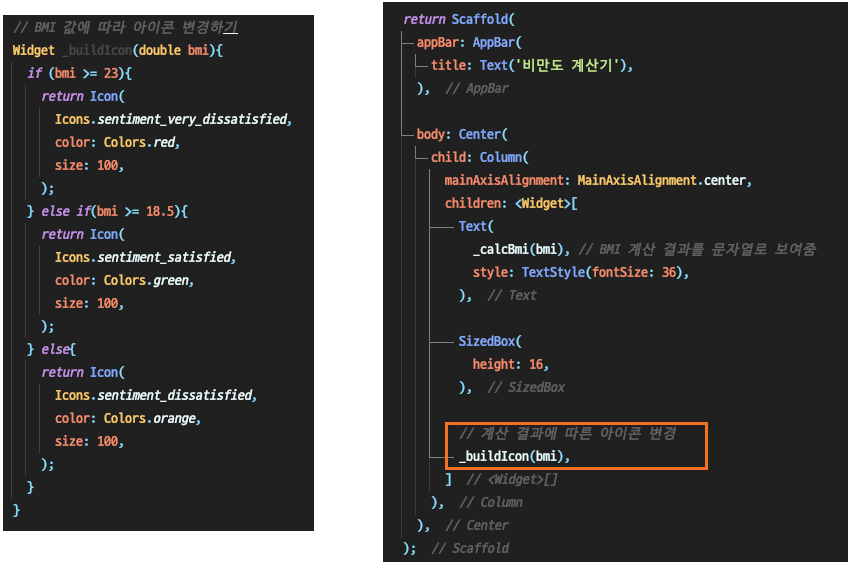The image size is (852, 568).
Task: Click the '// AppBar' closing comment
Action: click(x=477, y=88)
